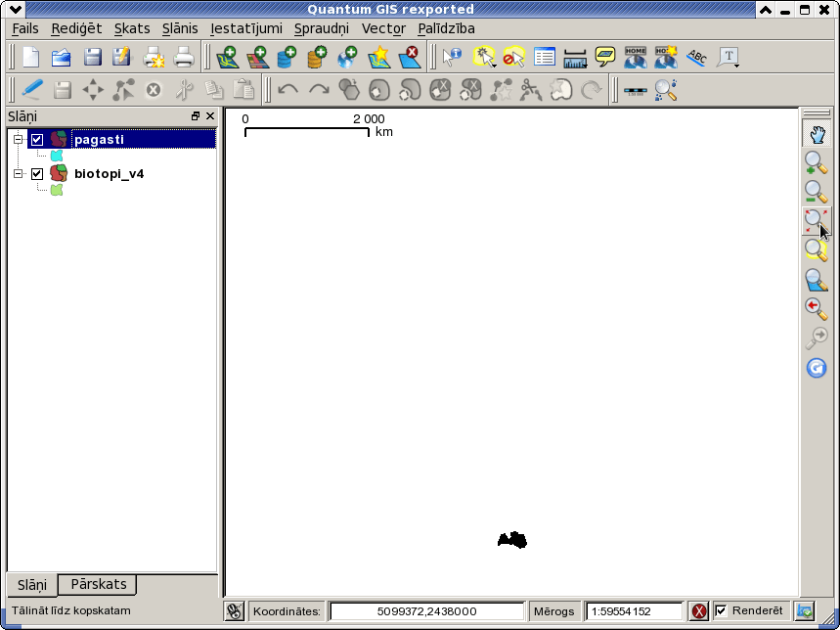The image size is (840, 630).
Task: Click the scale bar plugin icon
Action: point(636,91)
